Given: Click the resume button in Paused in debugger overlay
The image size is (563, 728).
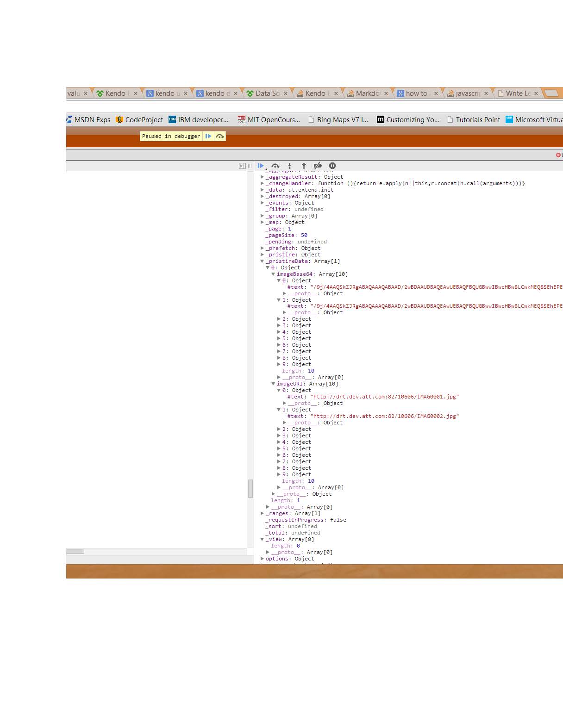Looking at the screenshot, I should pos(208,136).
